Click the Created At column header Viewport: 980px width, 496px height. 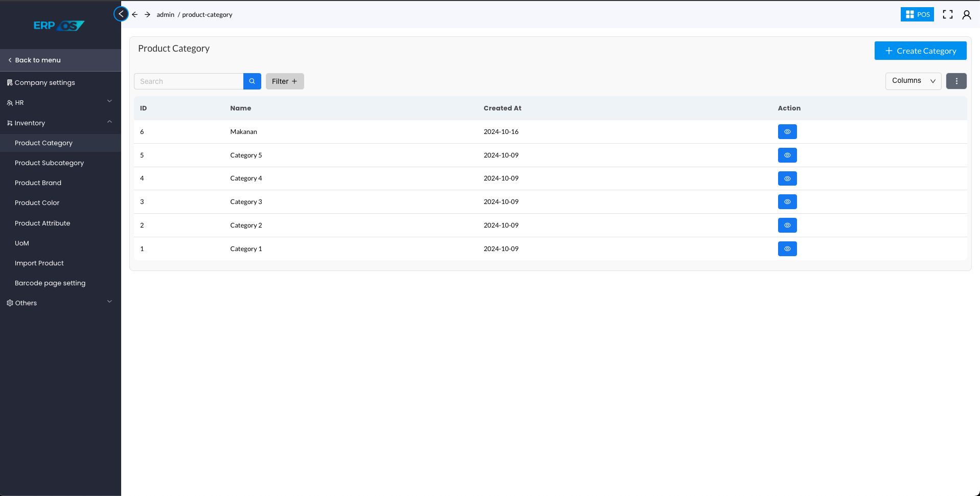click(x=503, y=108)
